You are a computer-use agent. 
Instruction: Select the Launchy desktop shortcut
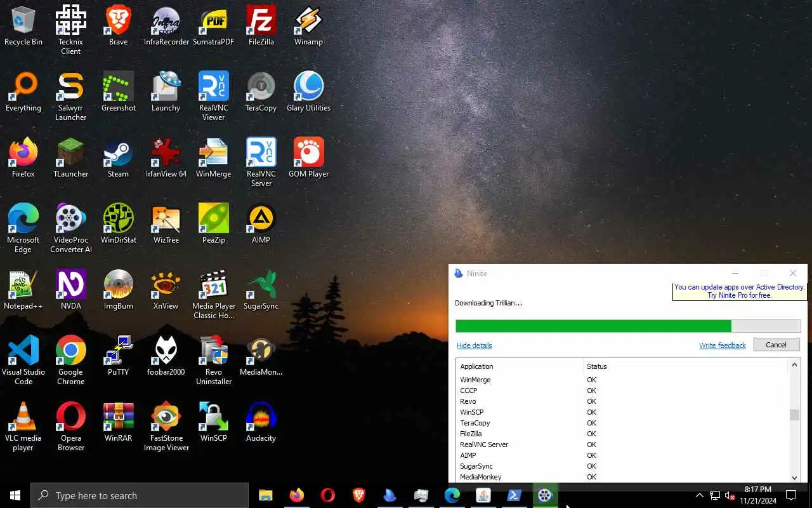pos(166,93)
